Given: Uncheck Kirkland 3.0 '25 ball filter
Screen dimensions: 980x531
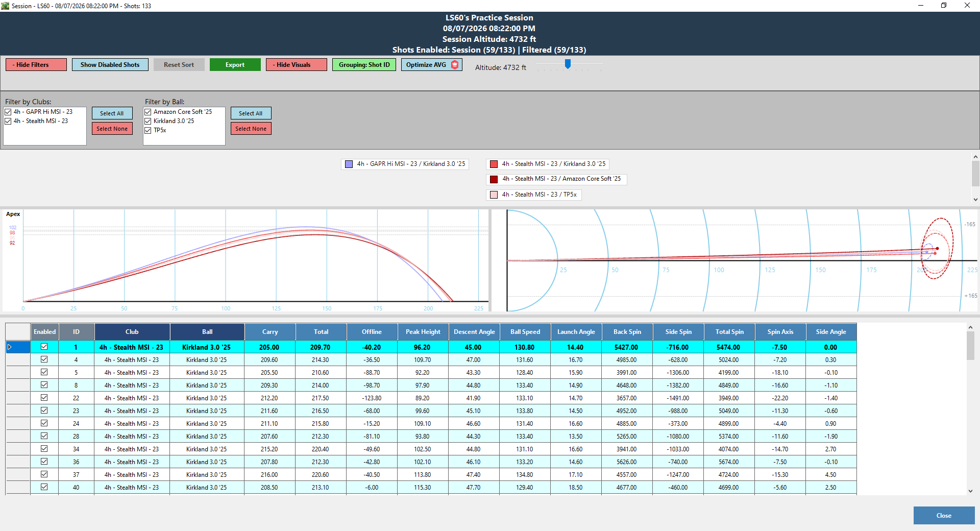Looking at the screenshot, I should click(x=148, y=121).
